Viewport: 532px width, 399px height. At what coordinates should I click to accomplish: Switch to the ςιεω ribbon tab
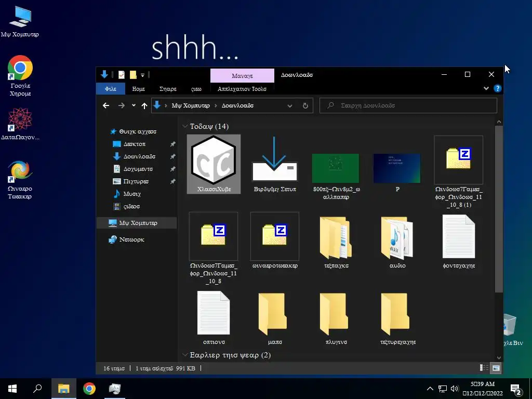tap(196, 89)
